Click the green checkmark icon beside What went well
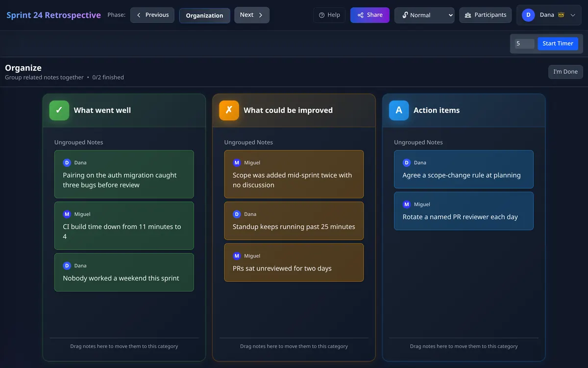This screenshot has height=368, width=588. (x=59, y=110)
